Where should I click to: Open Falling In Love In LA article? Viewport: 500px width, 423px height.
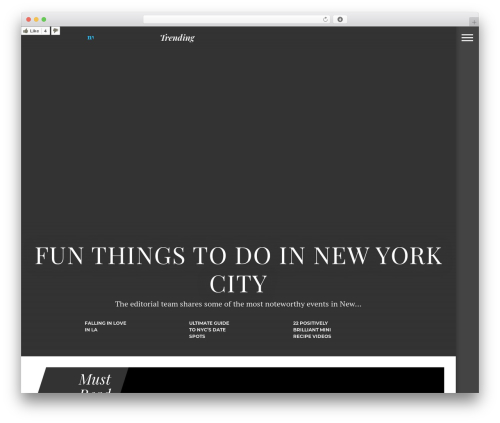(105, 326)
